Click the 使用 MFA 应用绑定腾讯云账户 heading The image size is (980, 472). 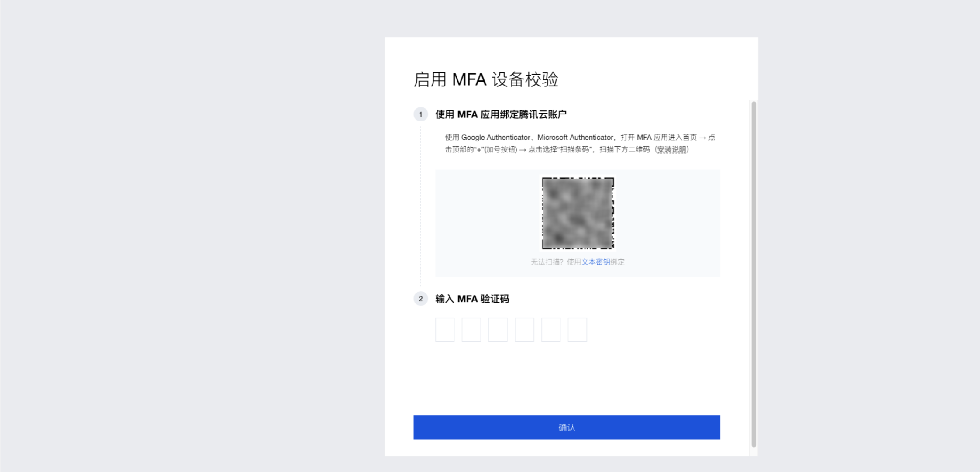point(501,114)
